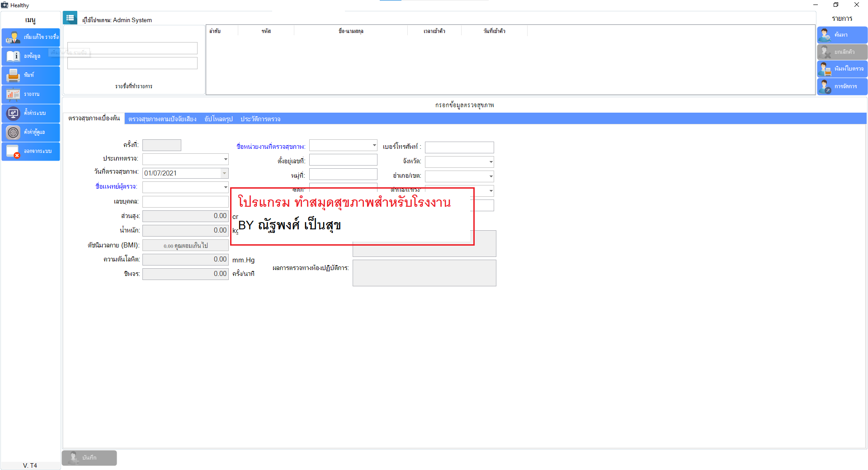Open the เพิ่ม/แก้ไข รายชื่อ menu
868x470 pixels.
pyautogui.click(x=31, y=37)
